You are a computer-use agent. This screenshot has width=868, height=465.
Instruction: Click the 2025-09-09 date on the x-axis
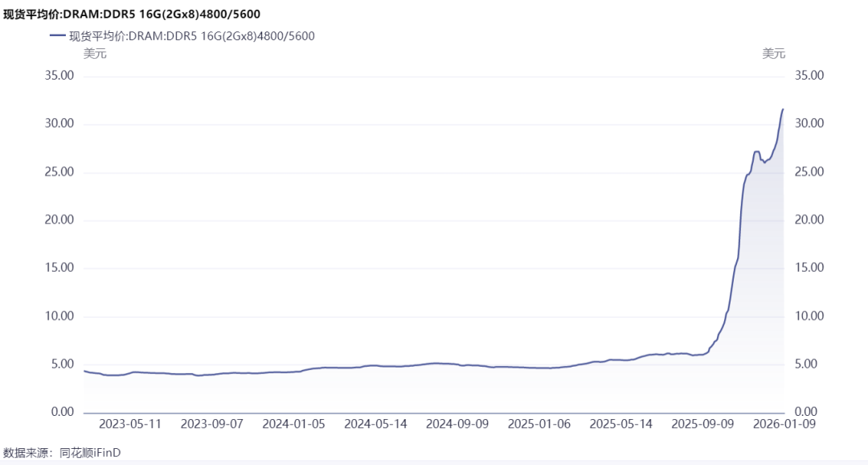click(702, 424)
